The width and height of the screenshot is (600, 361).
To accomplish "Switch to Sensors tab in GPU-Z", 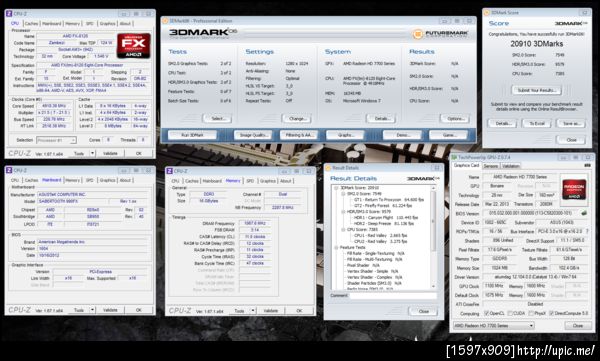I will click(491, 166).
